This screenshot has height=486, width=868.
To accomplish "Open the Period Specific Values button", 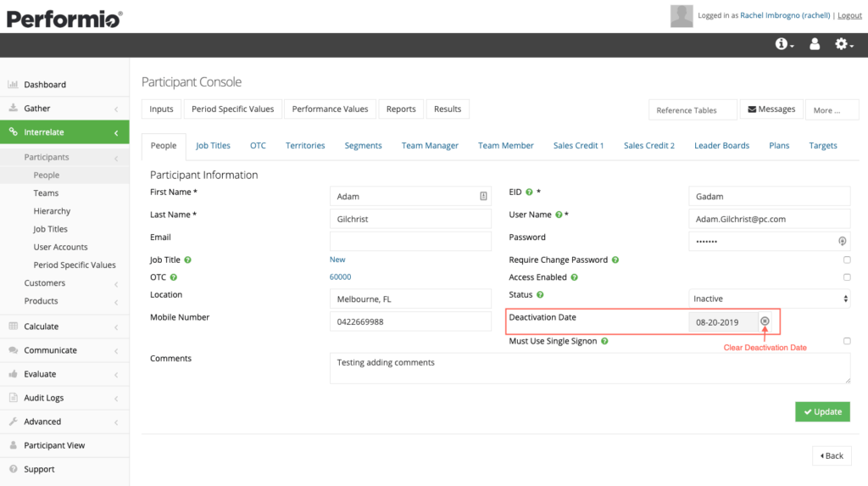I will pyautogui.click(x=232, y=109).
